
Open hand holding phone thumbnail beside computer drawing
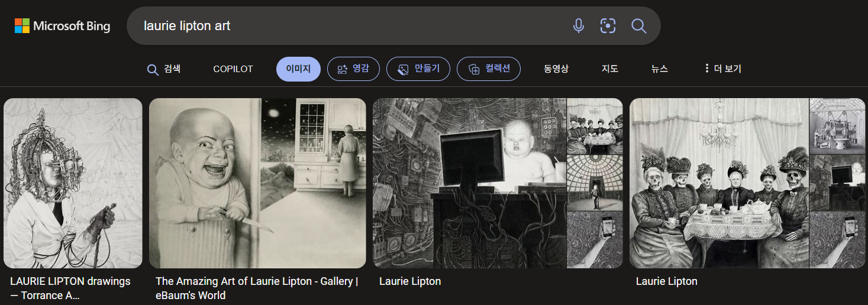595,240
